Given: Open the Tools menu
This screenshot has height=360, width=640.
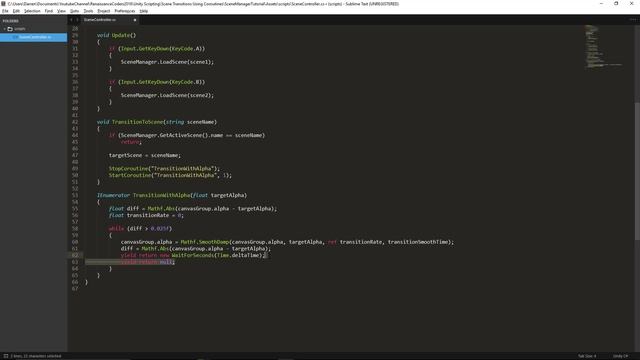Looking at the screenshot, I should (x=88, y=11).
